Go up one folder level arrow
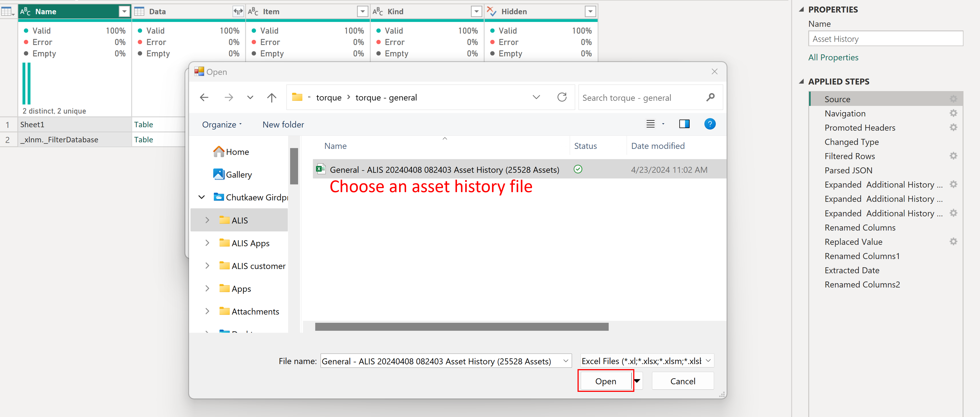980x417 pixels. 271,98
